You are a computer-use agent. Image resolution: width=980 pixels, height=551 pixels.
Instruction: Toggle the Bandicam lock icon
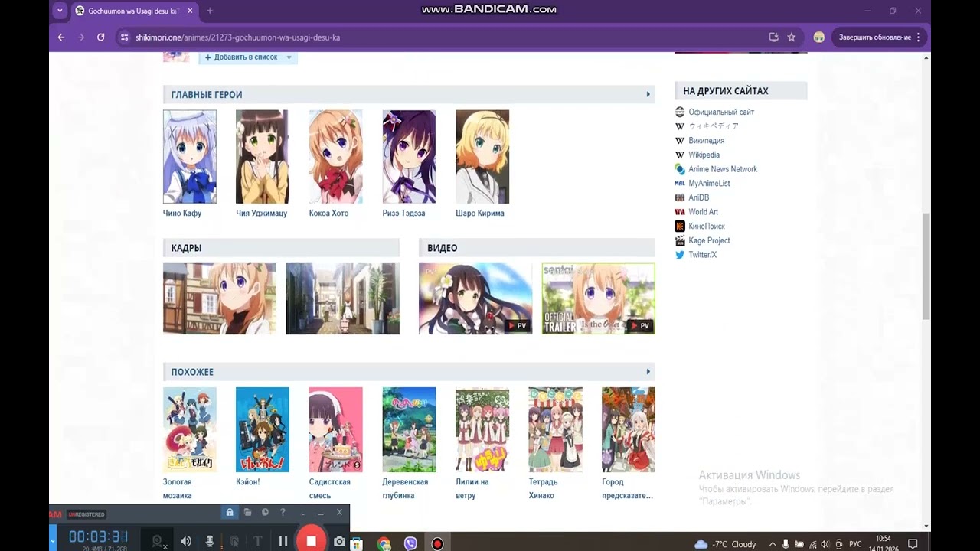[x=229, y=513]
